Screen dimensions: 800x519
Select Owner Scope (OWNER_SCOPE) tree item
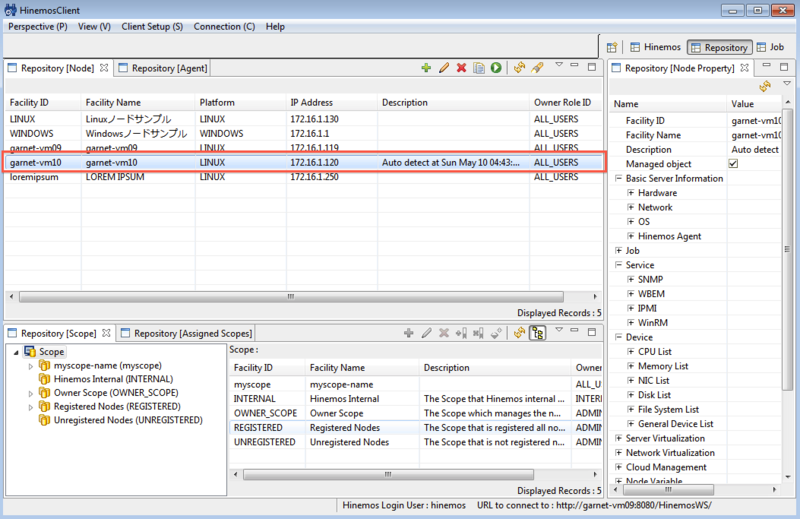pos(116,393)
